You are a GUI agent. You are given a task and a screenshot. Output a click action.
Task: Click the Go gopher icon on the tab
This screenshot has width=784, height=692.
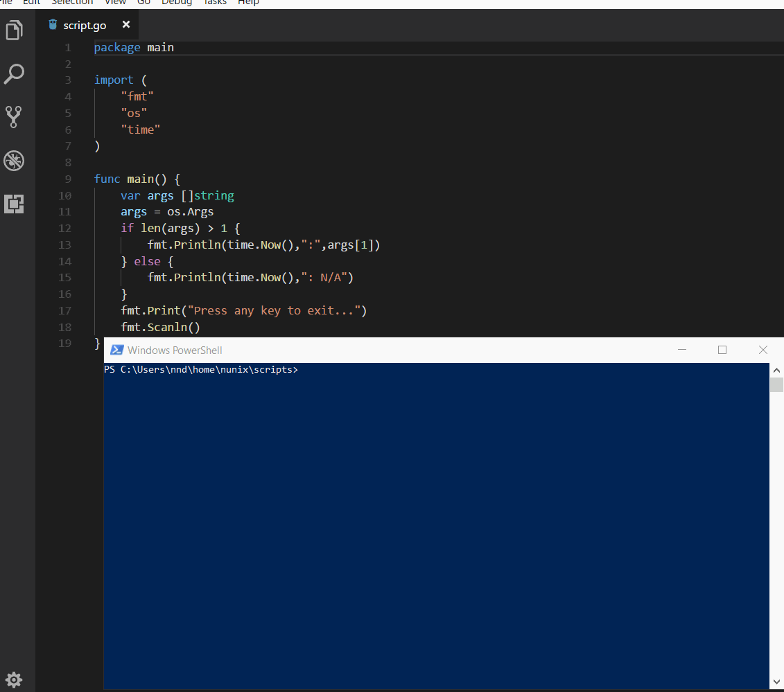(53, 24)
